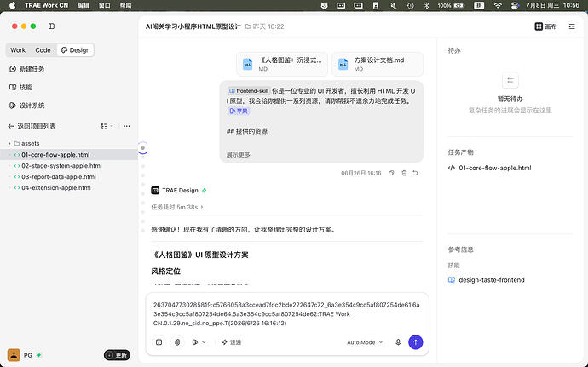588x367 pixels.
Task: Select the Design tab
Action: pyautogui.click(x=75, y=50)
